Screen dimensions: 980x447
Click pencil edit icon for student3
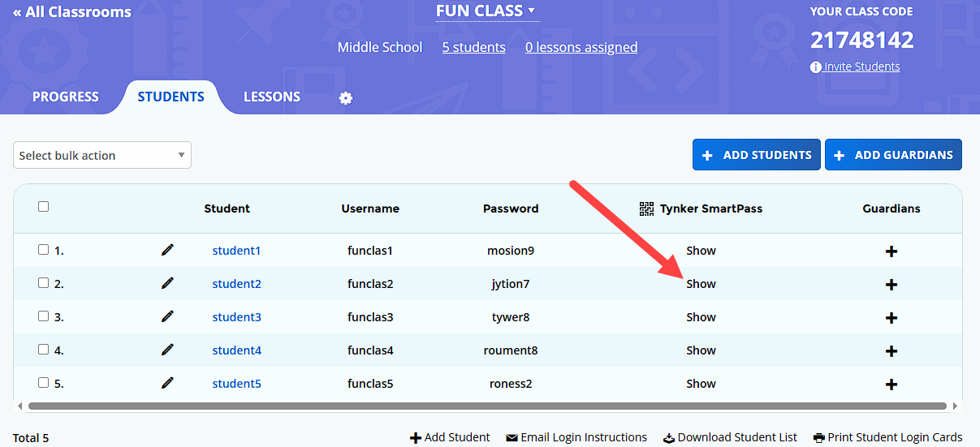[x=167, y=316]
